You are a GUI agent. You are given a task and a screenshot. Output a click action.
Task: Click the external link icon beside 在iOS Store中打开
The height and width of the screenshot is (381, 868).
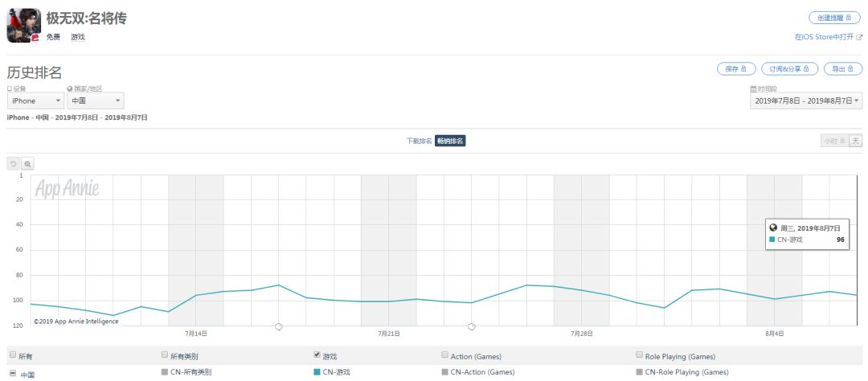(859, 37)
